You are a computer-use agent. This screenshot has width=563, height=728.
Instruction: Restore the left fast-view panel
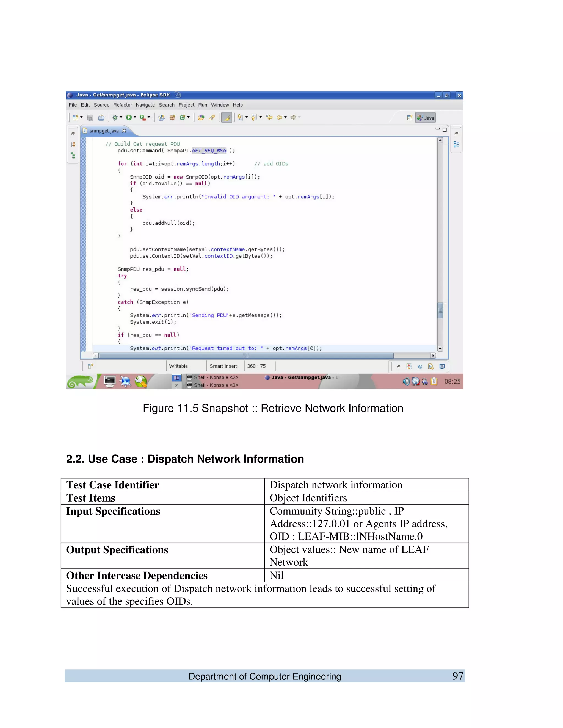(73, 134)
